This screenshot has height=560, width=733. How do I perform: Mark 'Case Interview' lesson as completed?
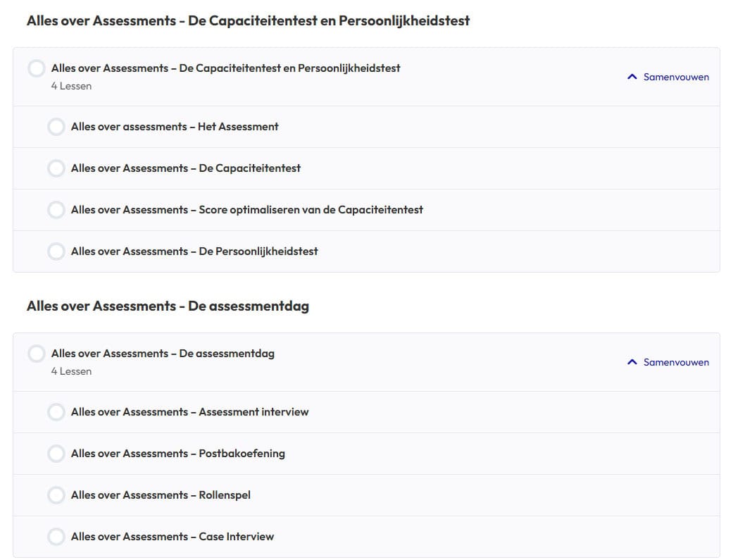(56, 537)
